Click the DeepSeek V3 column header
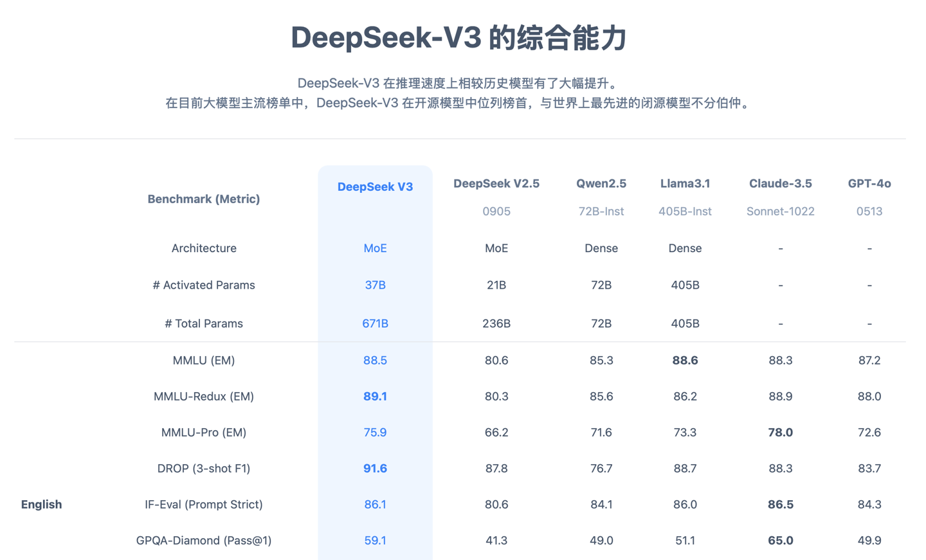The image size is (926, 560). pyautogui.click(x=375, y=187)
